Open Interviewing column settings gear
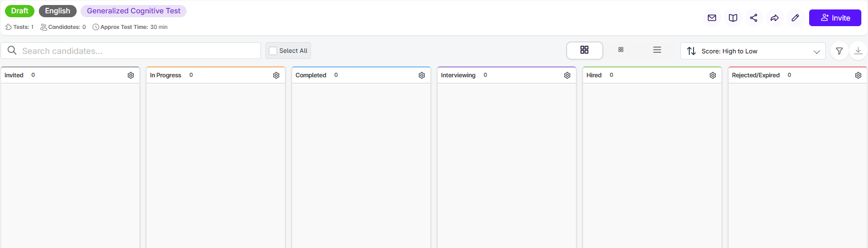Screen dimensions: 868x248 coord(567,76)
